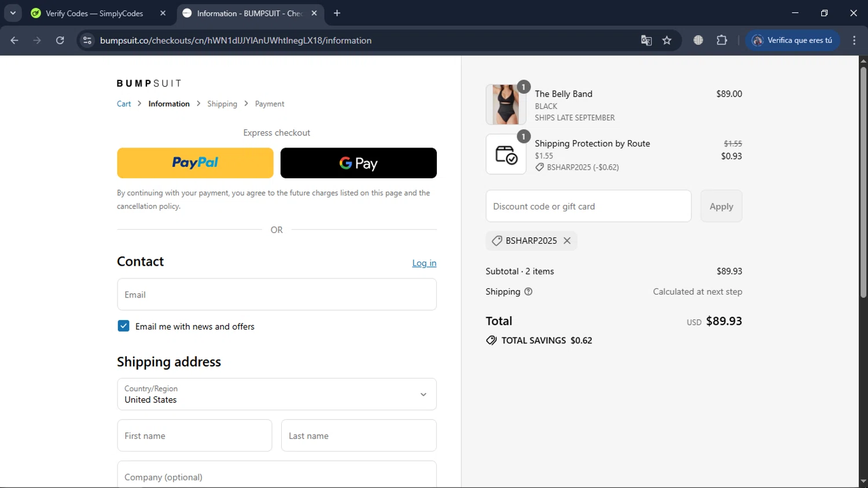This screenshot has width=868, height=488.
Task: Click the First name field
Action: (x=194, y=435)
